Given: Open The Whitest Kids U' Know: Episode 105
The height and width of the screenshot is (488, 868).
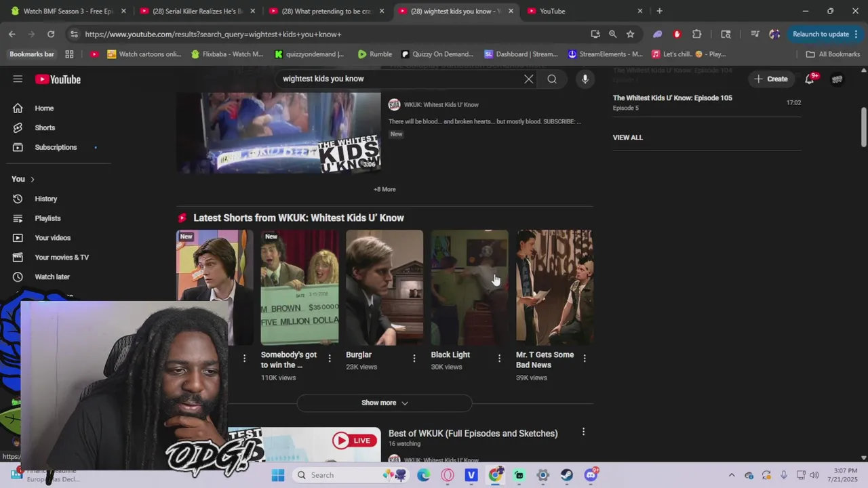Looking at the screenshot, I should (x=673, y=98).
